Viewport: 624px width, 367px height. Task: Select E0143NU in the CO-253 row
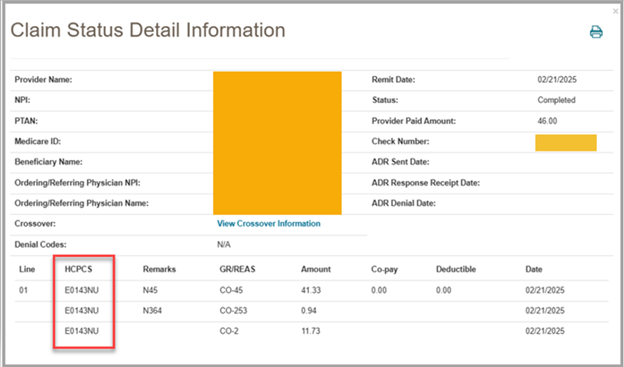click(82, 310)
